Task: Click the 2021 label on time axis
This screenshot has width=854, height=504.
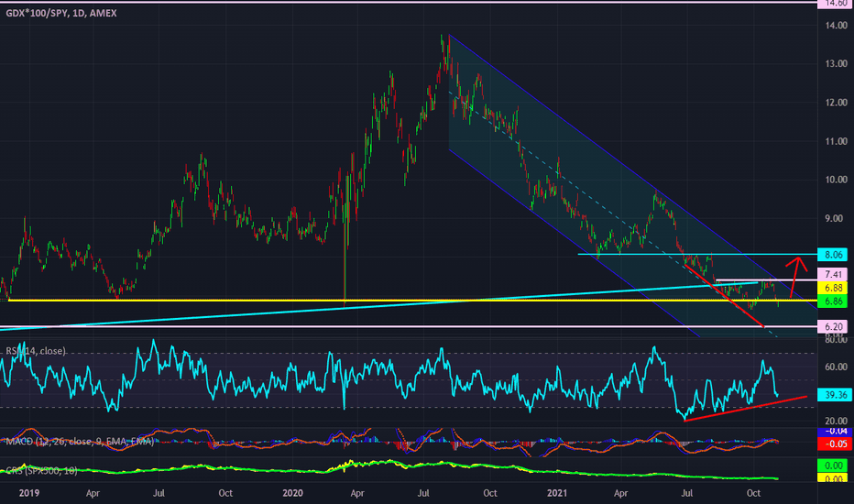Action: pyautogui.click(x=556, y=493)
